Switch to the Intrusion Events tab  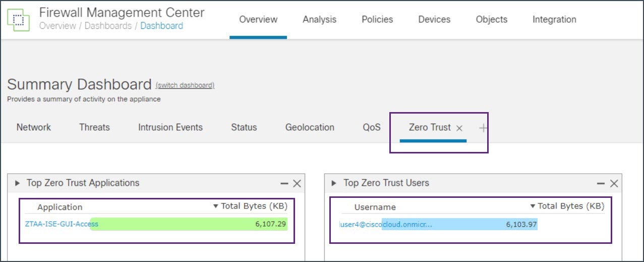click(170, 127)
